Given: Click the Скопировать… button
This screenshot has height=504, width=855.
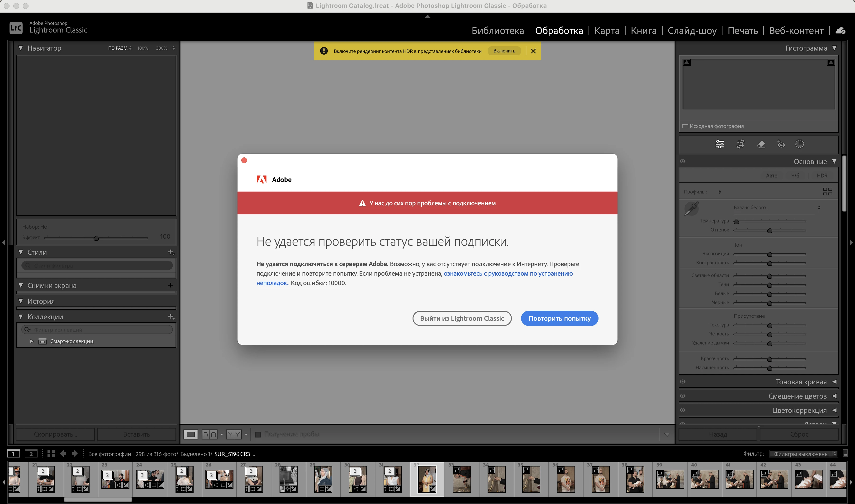Looking at the screenshot, I should [x=55, y=434].
